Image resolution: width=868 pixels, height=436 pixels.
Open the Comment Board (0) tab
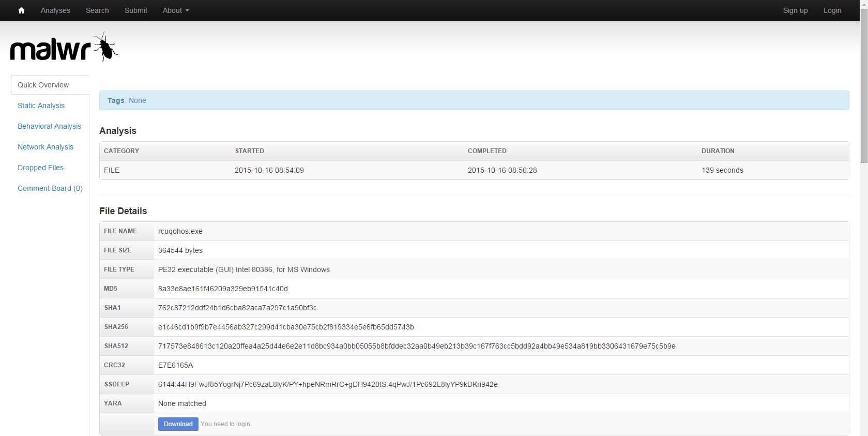pyautogui.click(x=50, y=188)
